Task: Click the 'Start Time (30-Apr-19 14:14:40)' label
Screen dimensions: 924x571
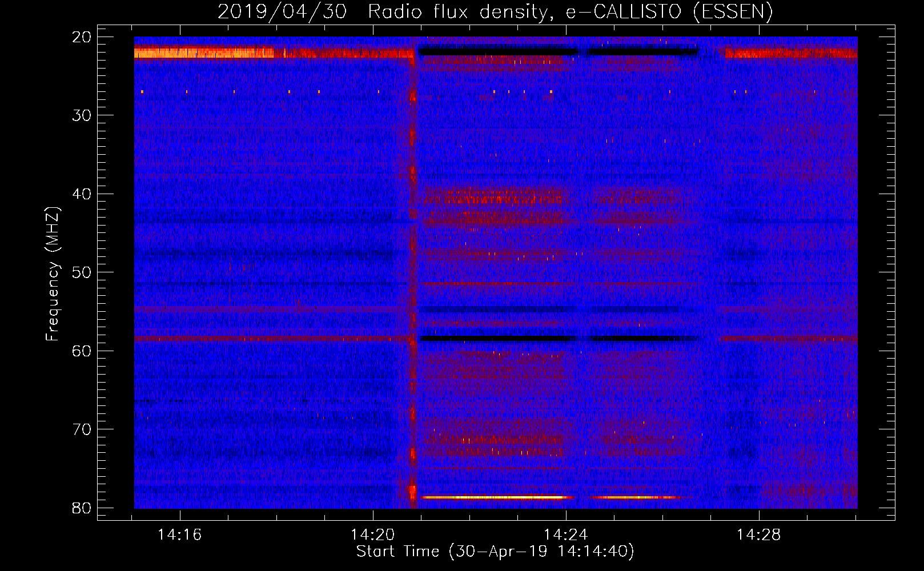Action: [x=495, y=552]
